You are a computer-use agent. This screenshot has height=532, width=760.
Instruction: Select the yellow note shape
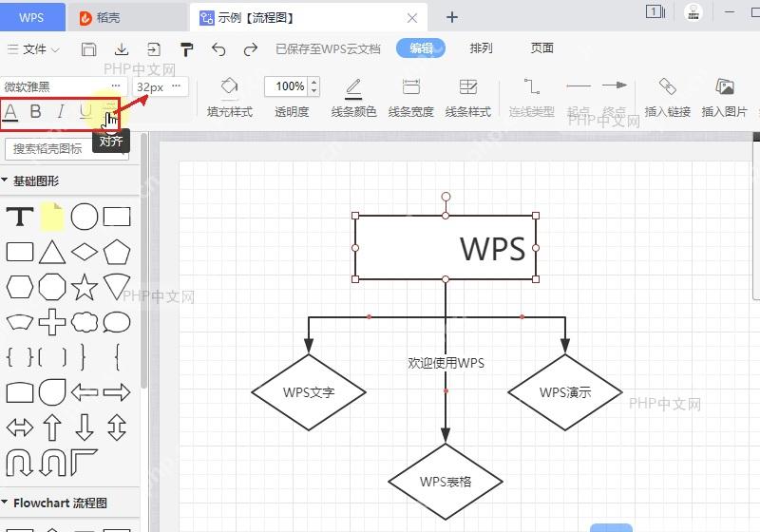coord(52,216)
